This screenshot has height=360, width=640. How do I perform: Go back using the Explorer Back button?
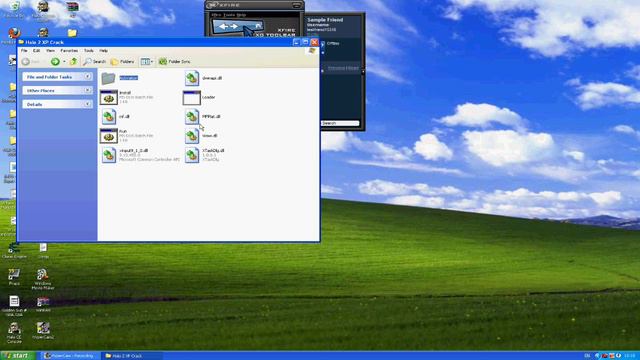click(x=31, y=62)
